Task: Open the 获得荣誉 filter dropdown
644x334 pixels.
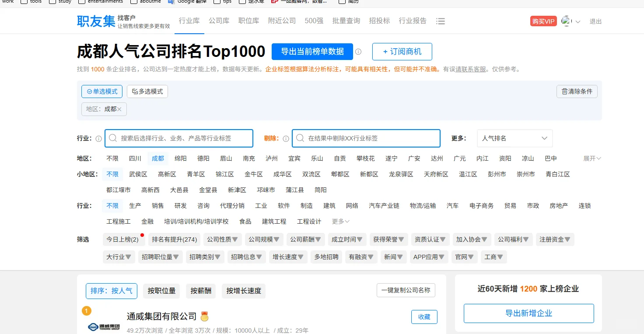Action: tap(389, 239)
